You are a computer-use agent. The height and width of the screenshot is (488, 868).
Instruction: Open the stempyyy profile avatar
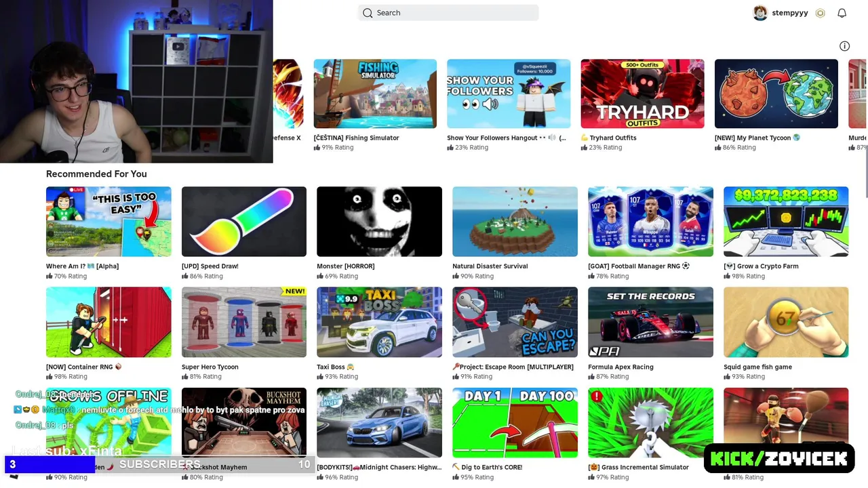pyautogui.click(x=760, y=13)
